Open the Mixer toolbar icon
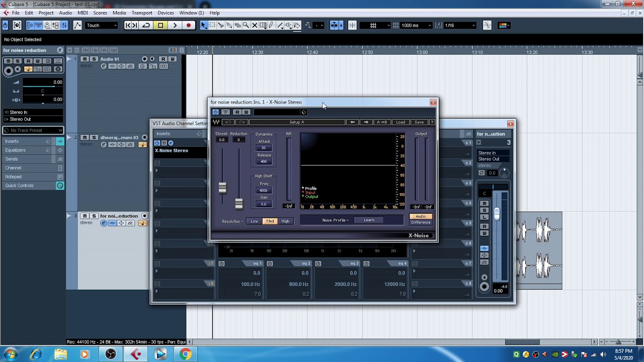Viewport: 644px width, 362px height. pos(63,25)
